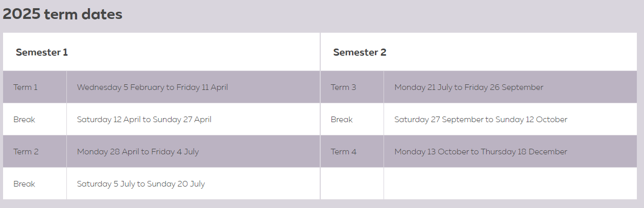Select "Monday 21 July to Friday 26 September"
This screenshot has width=644, height=208.
click(x=469, y=87)
